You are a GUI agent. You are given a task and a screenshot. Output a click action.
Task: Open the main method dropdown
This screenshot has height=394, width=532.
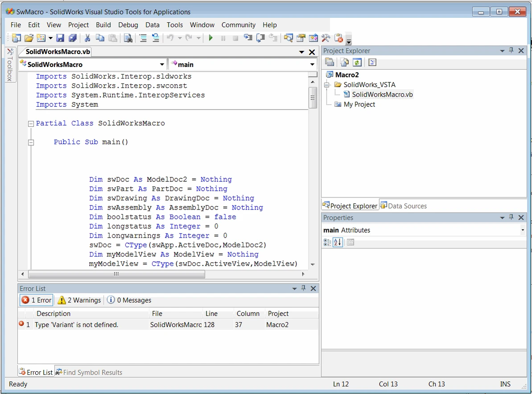tap(312, 64)
